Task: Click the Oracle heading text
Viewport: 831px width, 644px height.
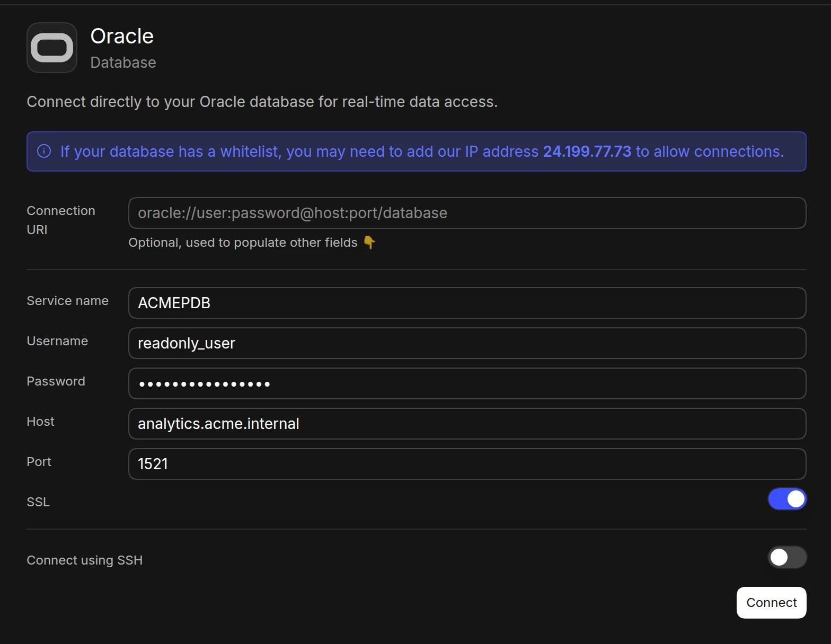Action: click(122, 37)
